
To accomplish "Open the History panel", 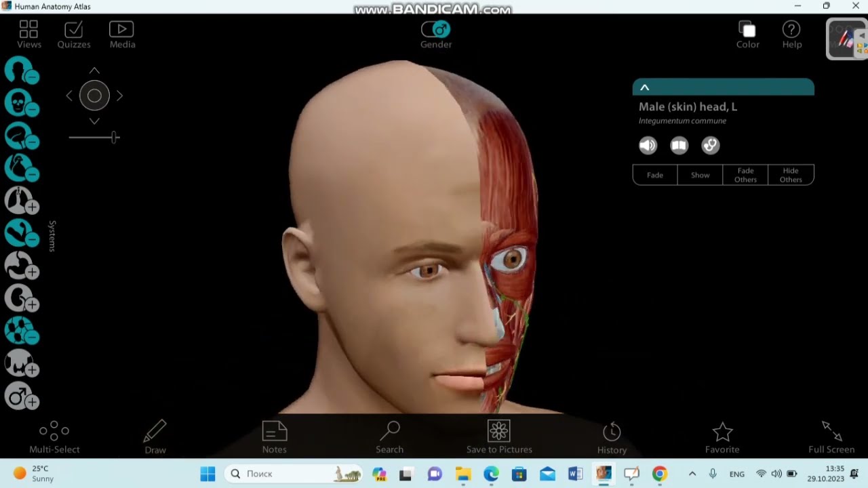I will point(612,439).
